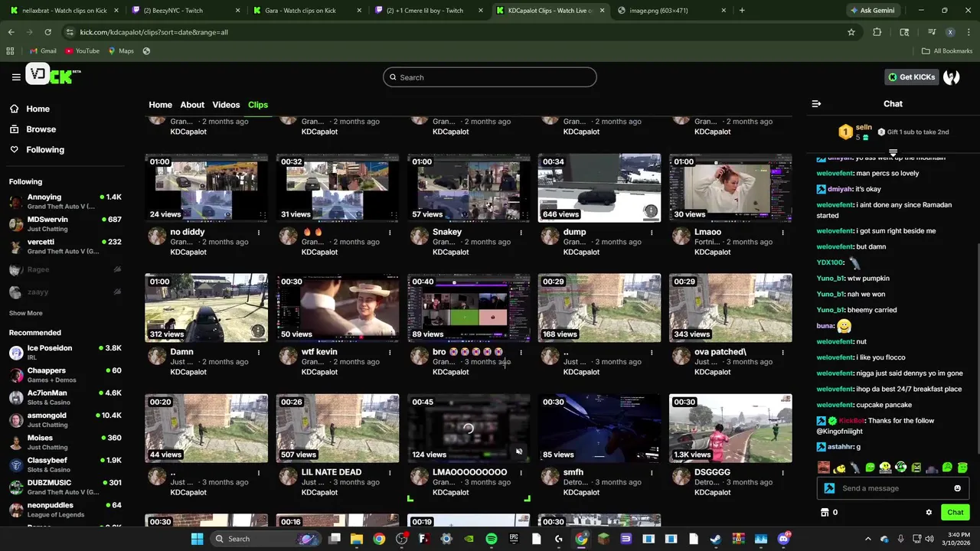Open options menu for wtf kevin clip
This screenshot has height=551, width=980.
[x=390, y=352]
